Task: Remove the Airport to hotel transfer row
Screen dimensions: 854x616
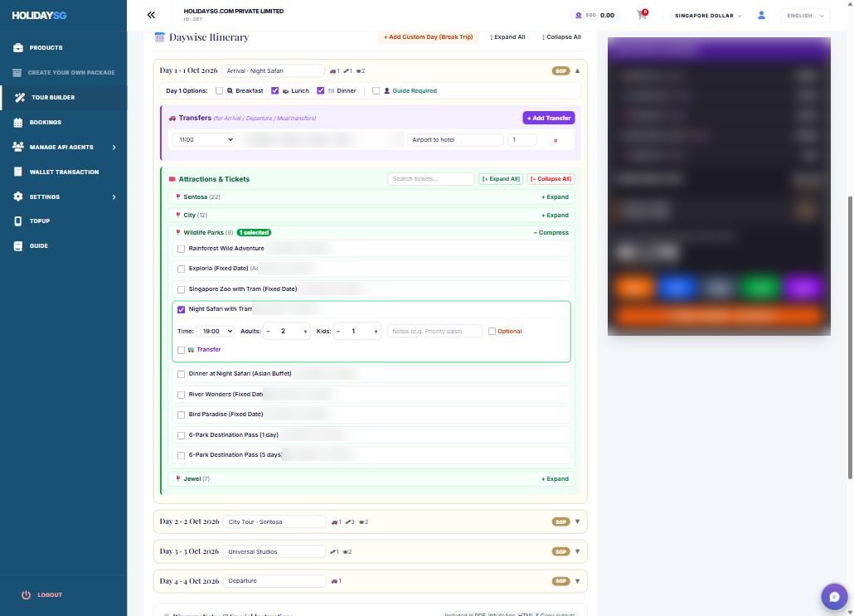Action: coord(556,140)
